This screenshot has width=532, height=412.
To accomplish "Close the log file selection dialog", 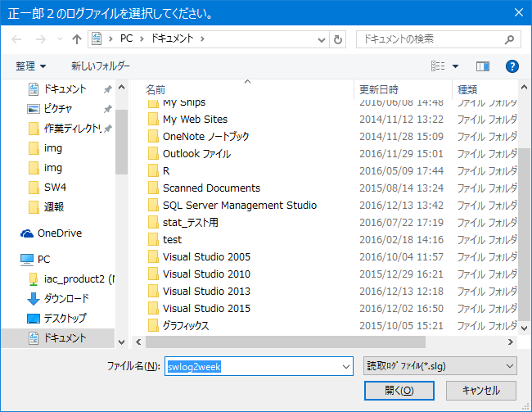I will [518, 12].
